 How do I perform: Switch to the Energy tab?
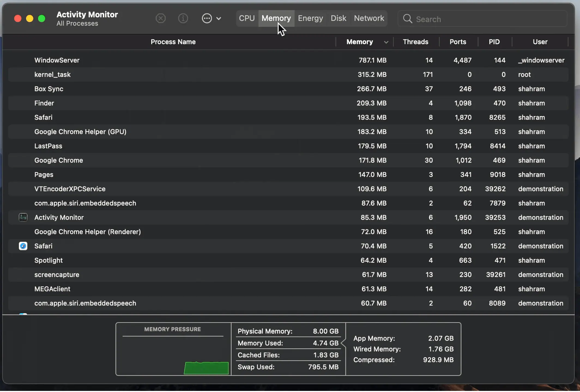coord(310,19)
